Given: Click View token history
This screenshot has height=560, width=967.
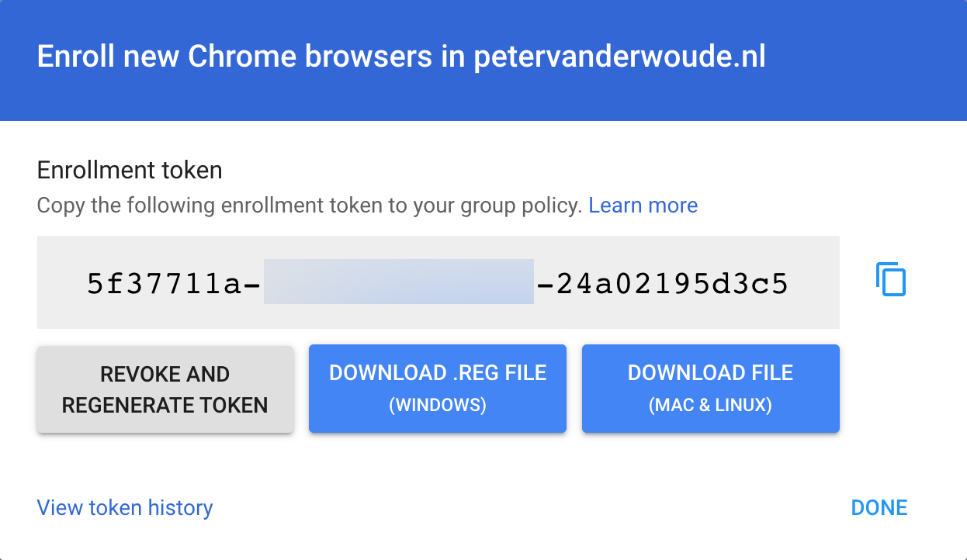Looking at the screenshot, I should (x=124, y=507).
